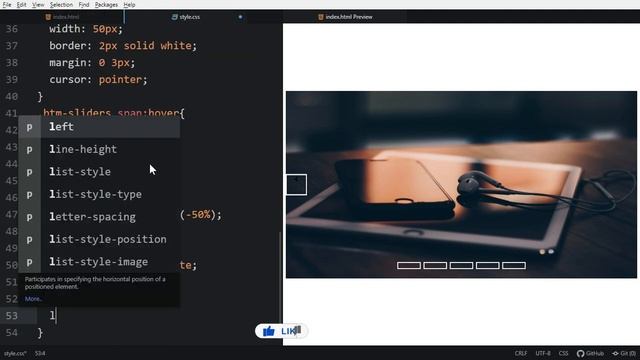Place cursor on 'cursor: pointer;' line
The width and height of the screenshot is (640, 360).
[x=98, y=79]
